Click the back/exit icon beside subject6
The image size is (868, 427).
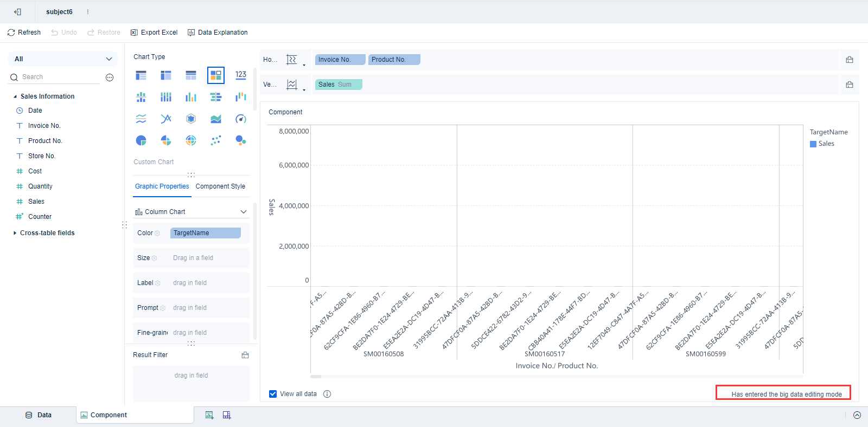pos(17,12)
